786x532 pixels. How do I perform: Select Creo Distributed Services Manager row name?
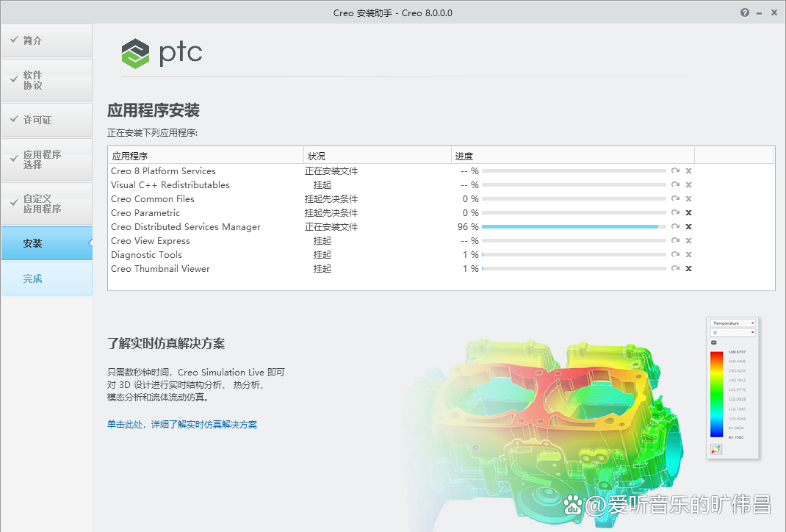click(x=186, y=226)
